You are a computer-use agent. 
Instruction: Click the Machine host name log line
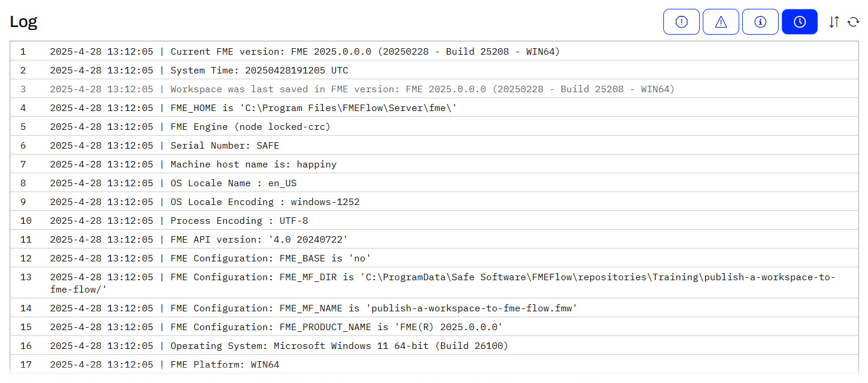coord(253,164)
